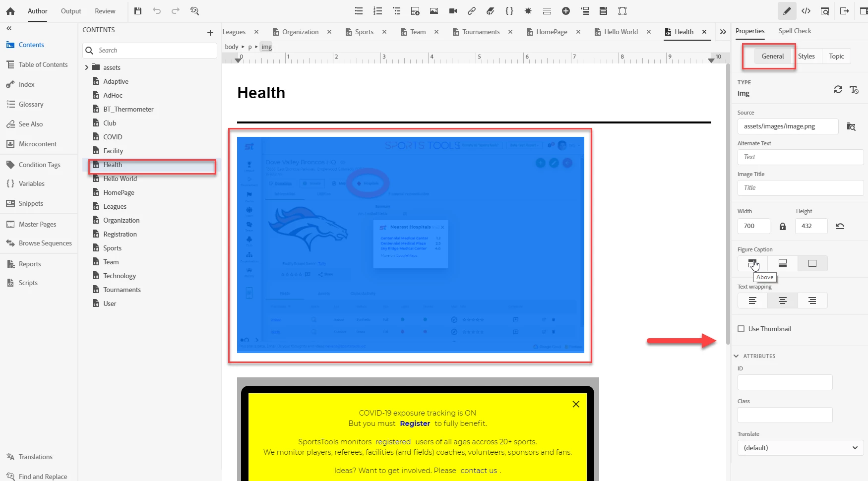Insert multimedia video
This screenshot has height=481, width=868.
pyautogui.click(x=453, y=11)
